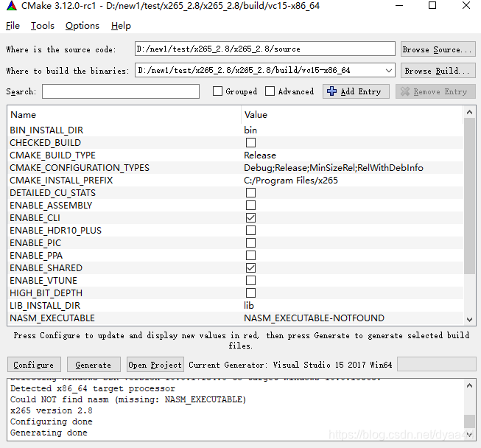Image resolution: width=481 pixels, height=448 pixels.
Task: Click the NASM_EXECUTABLE-NOTFOUND value
Action: coord(314,318)
